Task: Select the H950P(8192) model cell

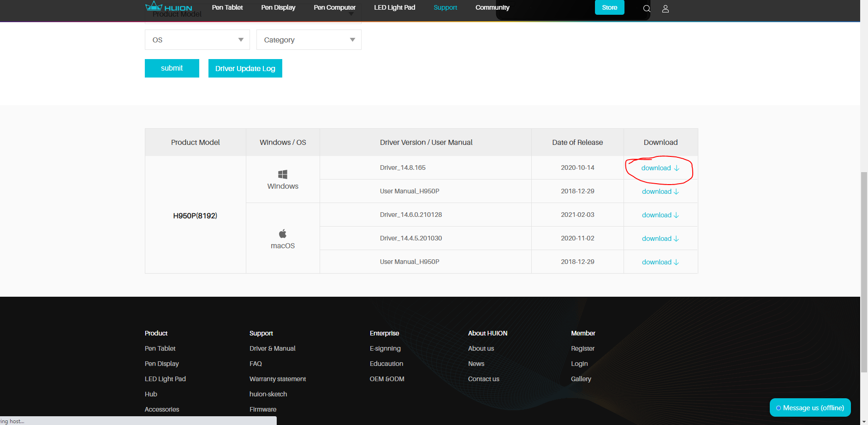Action: (195, 215)
